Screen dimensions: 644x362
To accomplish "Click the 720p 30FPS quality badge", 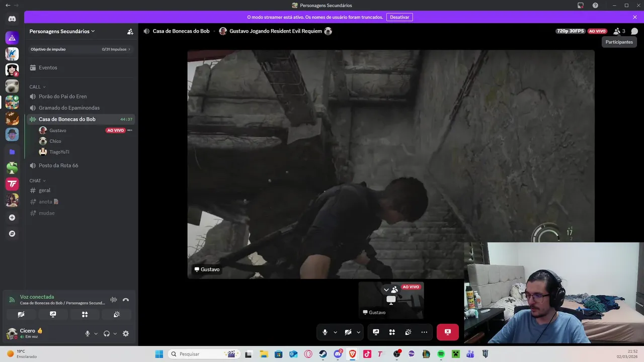I will pyautogui.click(x=571, y=31).
